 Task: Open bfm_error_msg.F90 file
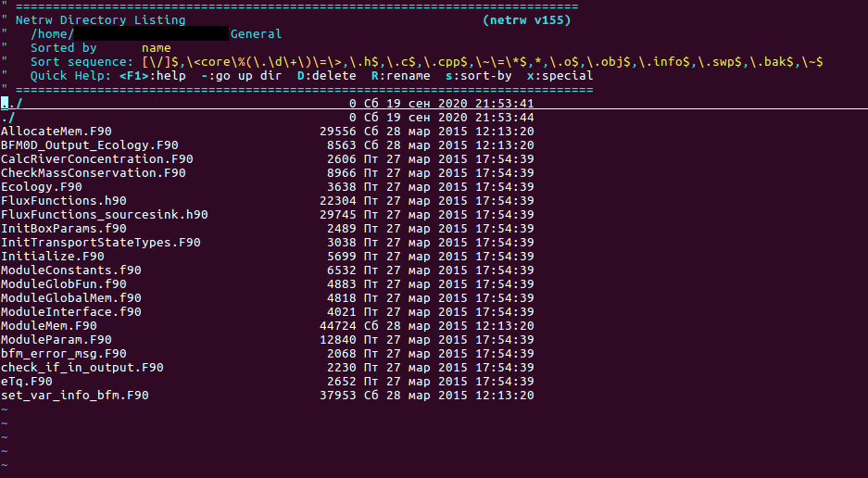click(x=63, y=353)
